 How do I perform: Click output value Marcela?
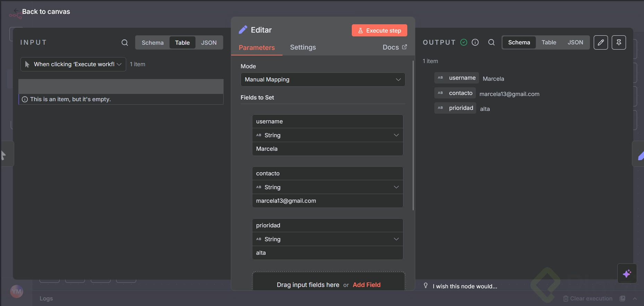point(493,79)
